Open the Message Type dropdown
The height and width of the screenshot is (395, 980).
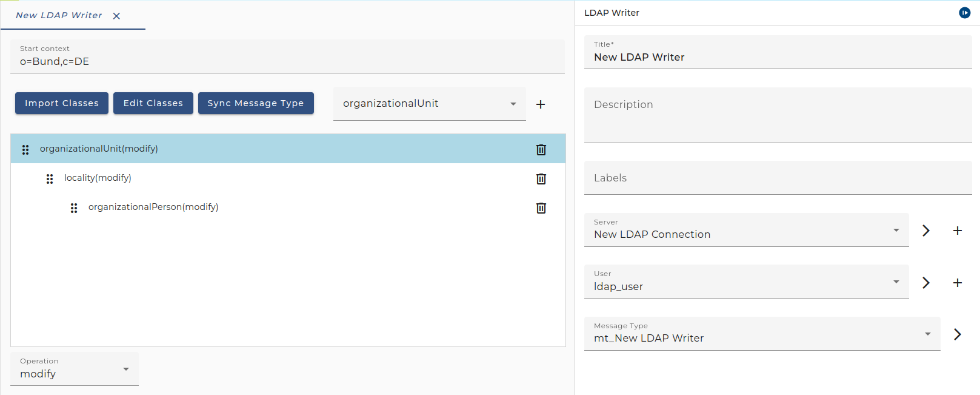[762, 334]
